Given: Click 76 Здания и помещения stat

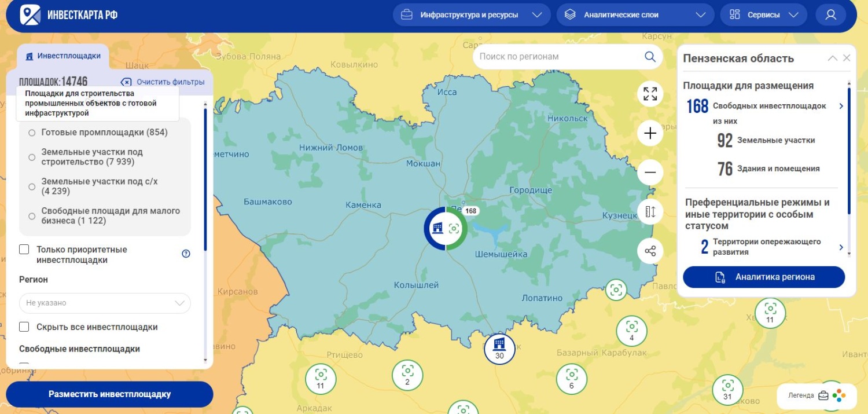Looking at the screenshot, I should click(768, 168).
